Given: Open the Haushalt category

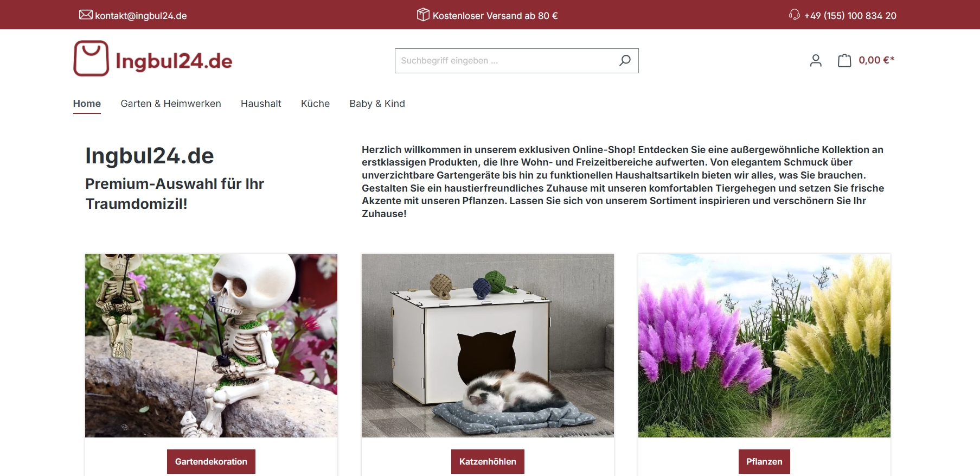Looking at the screenshot, I should [x=261, y=104].
